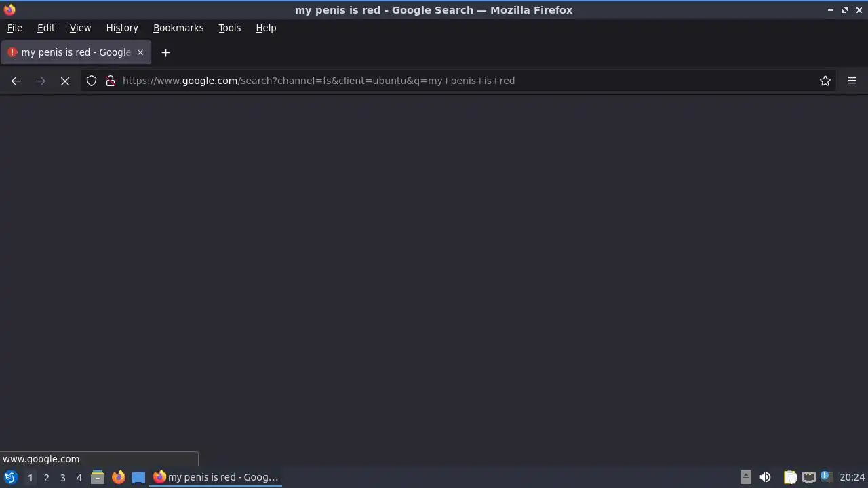
Task: Show site security padlock information
Action: pos(111,81)
